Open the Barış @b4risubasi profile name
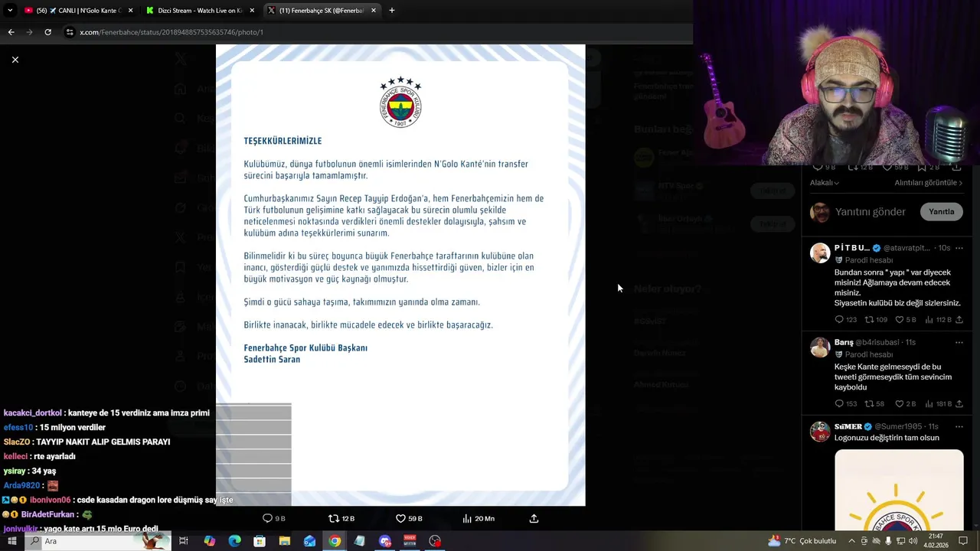This screenshot has width=980, height=551. (x=844, y=342)
